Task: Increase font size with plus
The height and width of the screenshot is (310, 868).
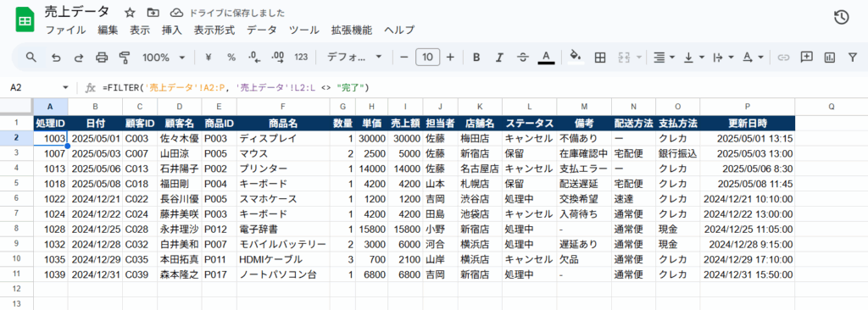Action: [x=450, y=57]
